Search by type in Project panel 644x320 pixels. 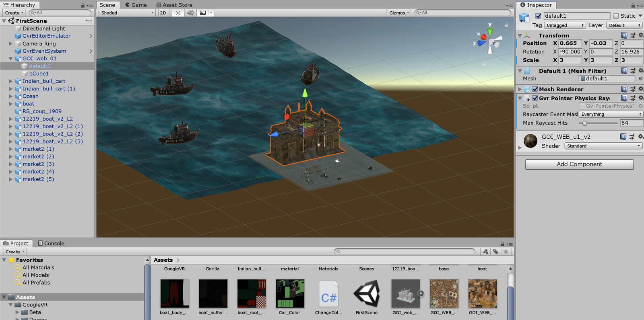[x=486, y=252]
